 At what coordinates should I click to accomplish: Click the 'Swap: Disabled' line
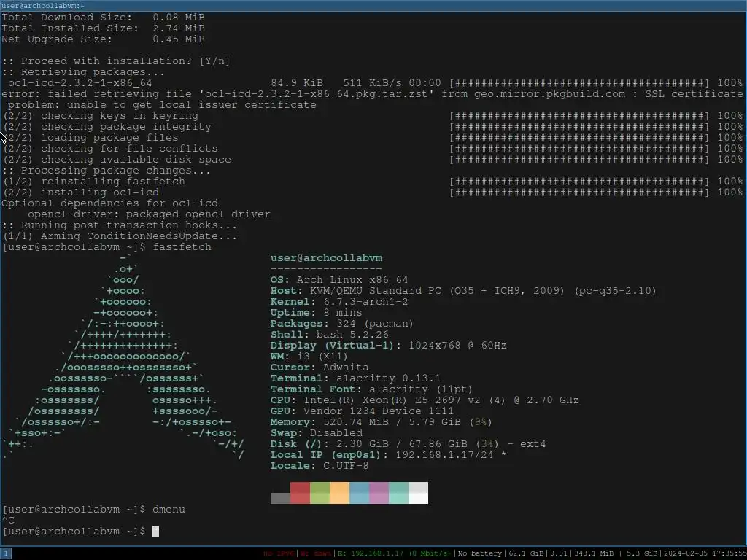click(x=317, y=433)
